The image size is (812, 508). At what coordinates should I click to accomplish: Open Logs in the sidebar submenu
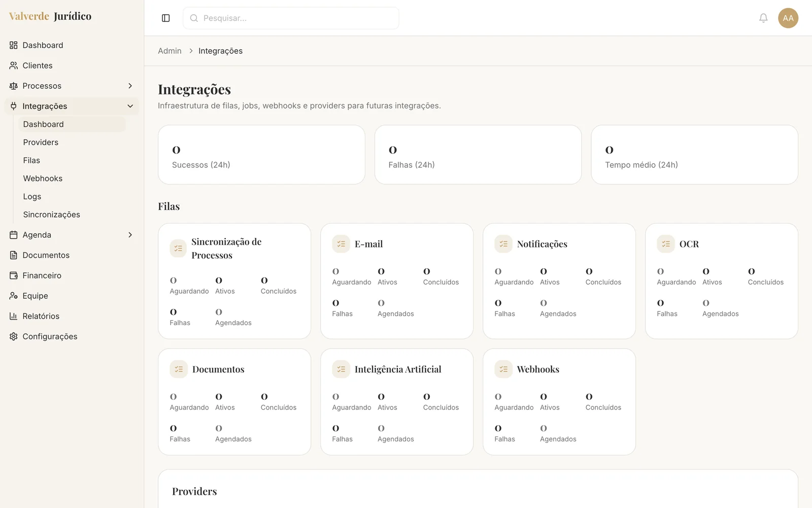coord(32,197)
